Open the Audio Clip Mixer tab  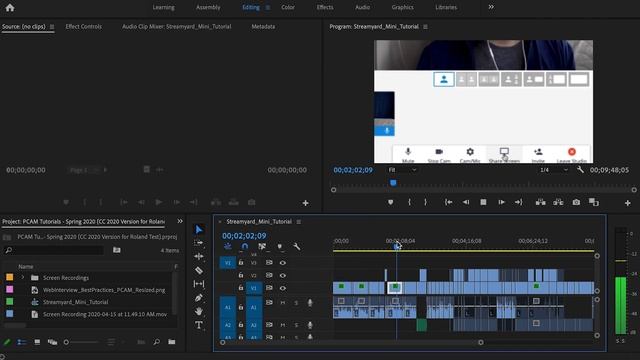tap(176, 27)
